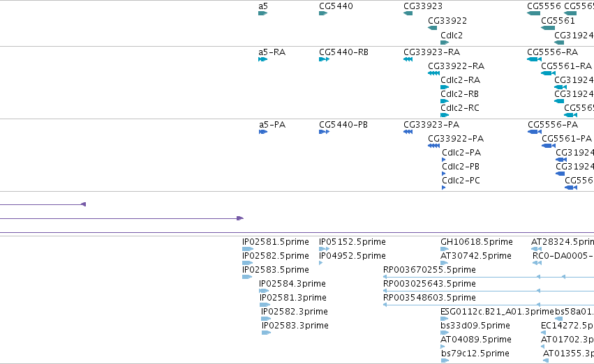Open the ESG0112c.B21_A01.3prime EST label
594x364 pixels.
(x=497, y=312)
